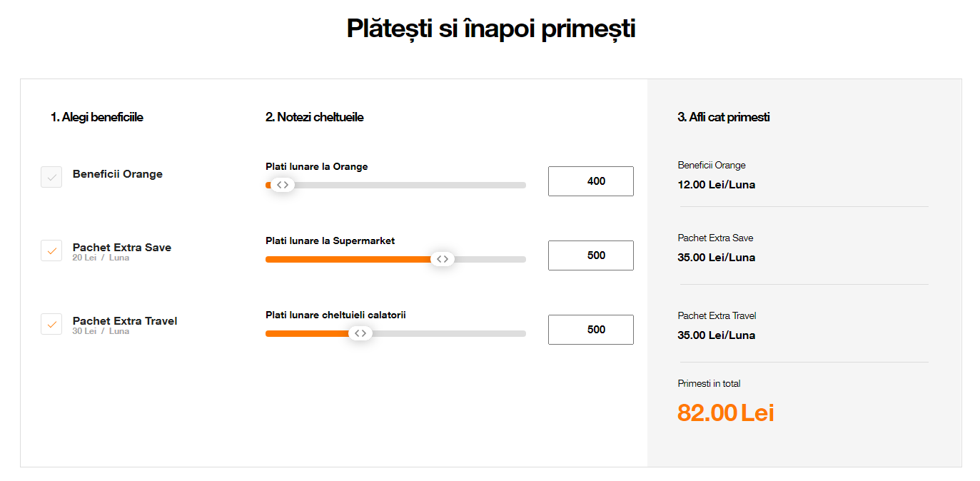Click the Plati lunare la Orange slider handle
The image size is (980, 481).
tap(283, 185)
